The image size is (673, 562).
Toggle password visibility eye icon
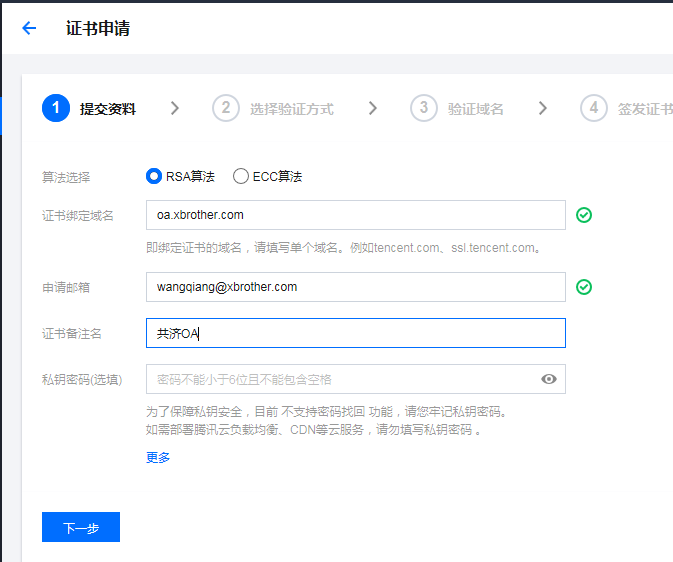pyautogui.click(x=548, y=379)
